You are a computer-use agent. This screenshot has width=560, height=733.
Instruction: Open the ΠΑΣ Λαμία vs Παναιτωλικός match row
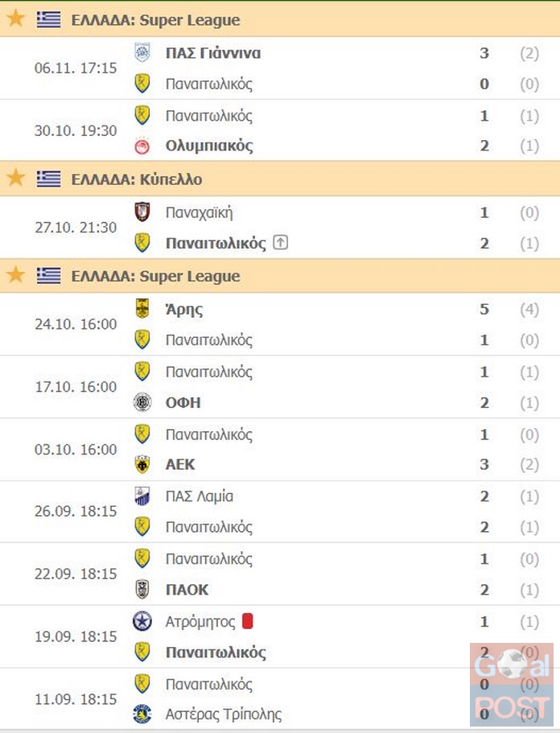pos(280,512)
